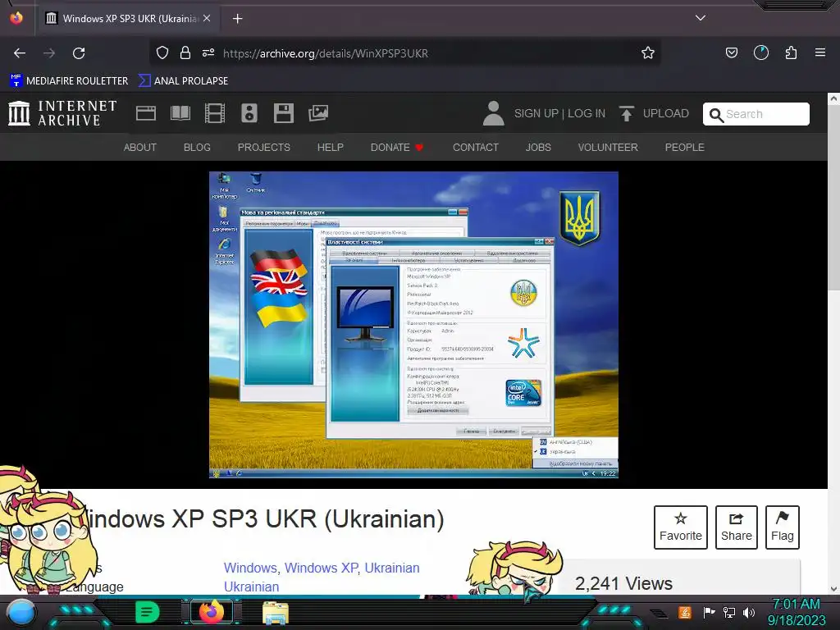Open the Texts book icon

[x=180, y=113]
